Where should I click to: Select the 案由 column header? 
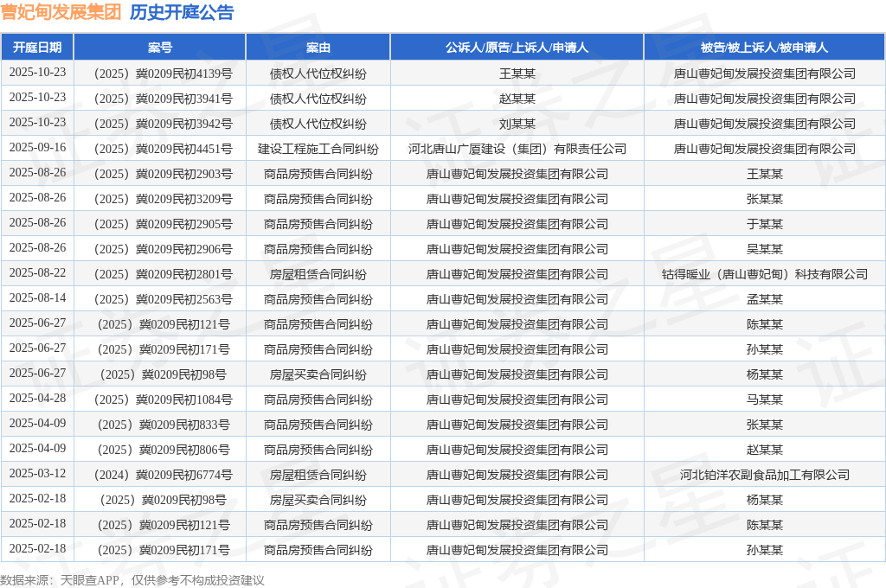coord(318,48)
